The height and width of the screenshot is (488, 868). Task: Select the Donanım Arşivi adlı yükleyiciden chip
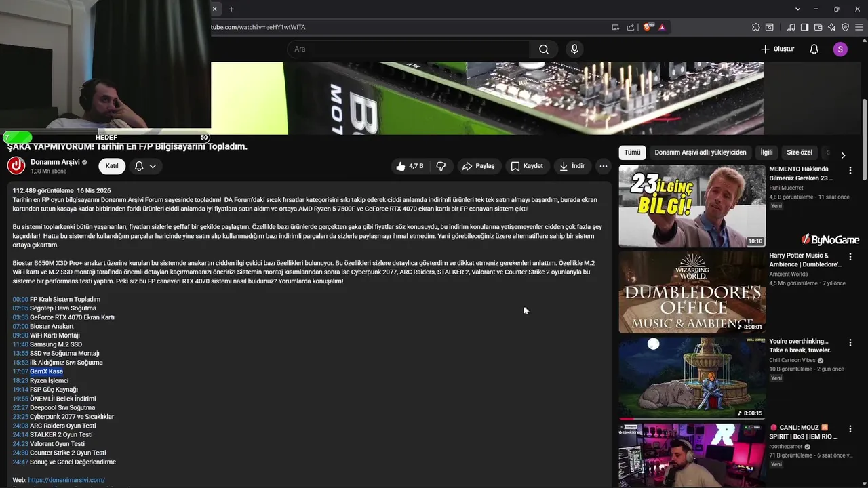[x=701, y=152]
